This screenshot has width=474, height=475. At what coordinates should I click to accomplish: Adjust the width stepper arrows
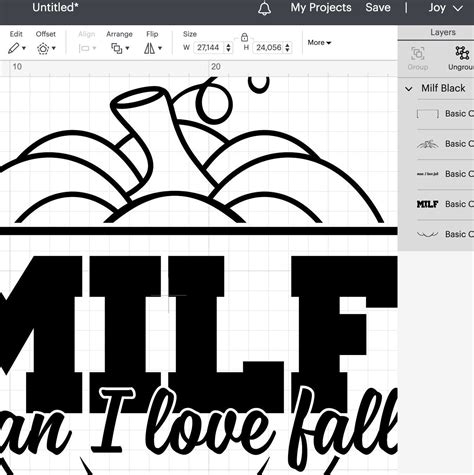[228, 47]
